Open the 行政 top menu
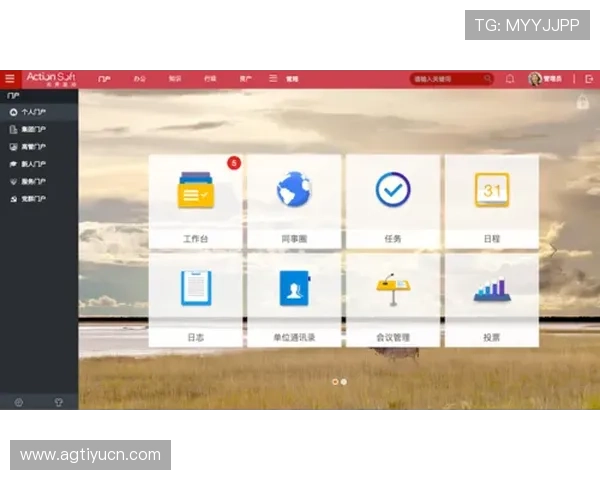 click(x=210, y=79)
